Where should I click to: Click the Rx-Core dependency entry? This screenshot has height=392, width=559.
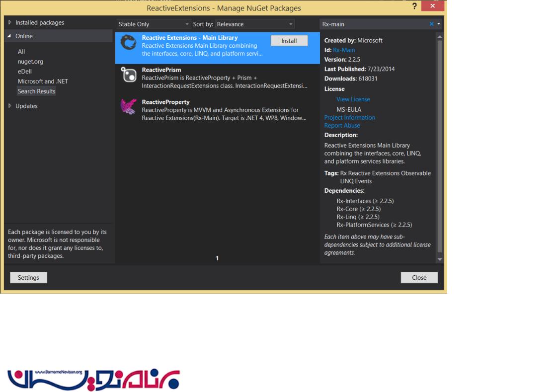tap(359, 209)
